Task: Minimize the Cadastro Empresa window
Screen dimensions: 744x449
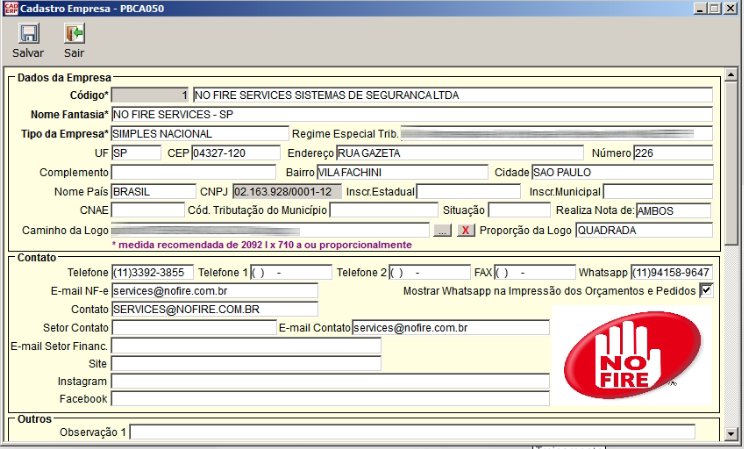Action: click(x=700, y=9)
